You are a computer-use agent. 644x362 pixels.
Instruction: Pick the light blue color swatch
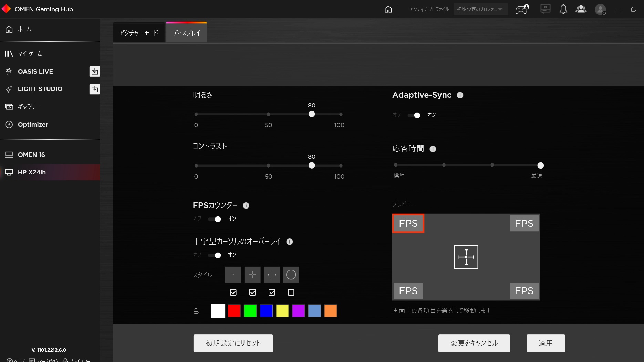pos(314,311)
